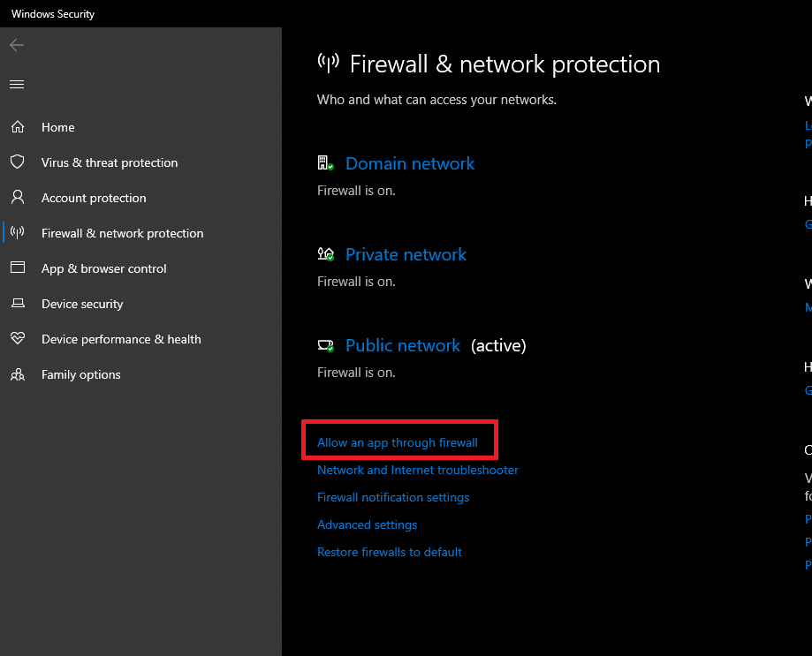The width and height of the screenshot is (812, 656).
Task: Click the Domain network building icon
Action: (325, 163)
